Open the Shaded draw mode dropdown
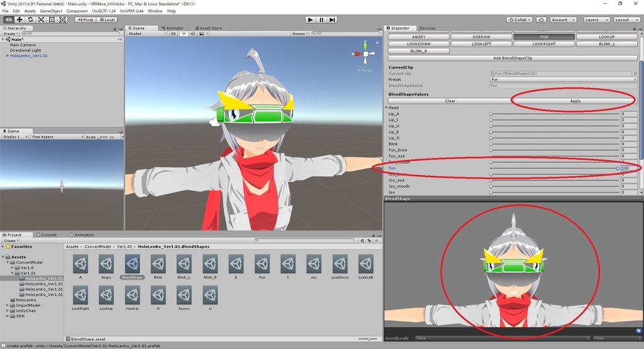The width and height of the screenshot is (644, 349). point(147,34)
